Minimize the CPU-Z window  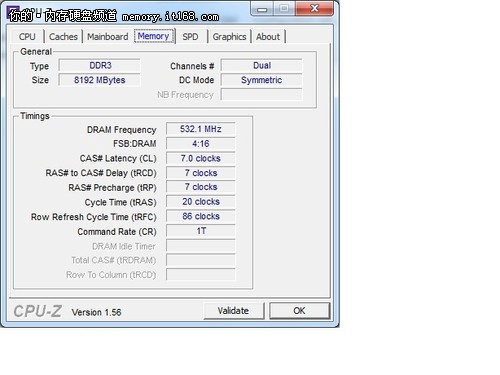[x=262, y=9]
